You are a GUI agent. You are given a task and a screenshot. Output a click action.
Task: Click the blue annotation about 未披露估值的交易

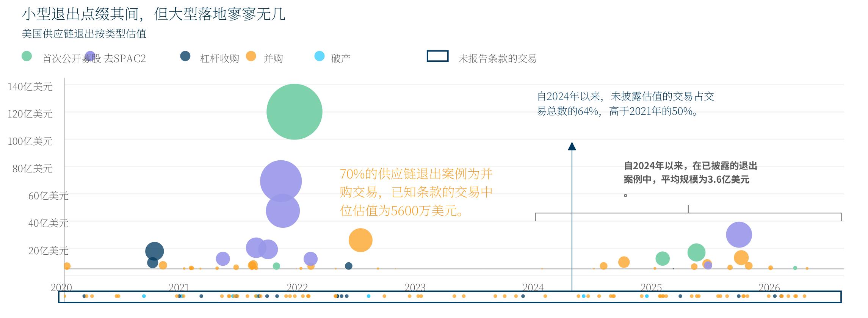pos(625,103)
